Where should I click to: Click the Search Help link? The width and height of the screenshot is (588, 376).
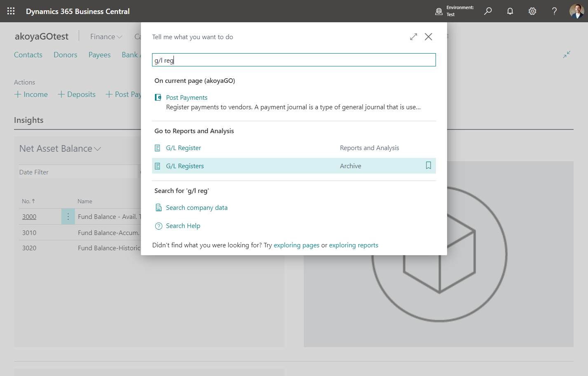(x=183, y=226)
